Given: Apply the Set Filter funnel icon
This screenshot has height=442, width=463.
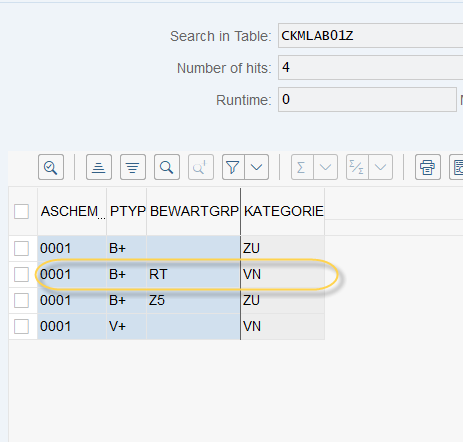Looking at the screenshot, I should pos(233,167).
